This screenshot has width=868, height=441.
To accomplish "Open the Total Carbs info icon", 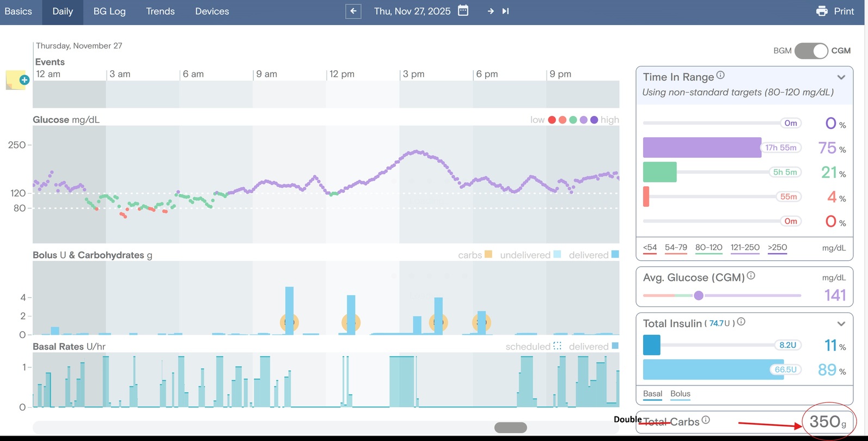I will tap(706, 420).
